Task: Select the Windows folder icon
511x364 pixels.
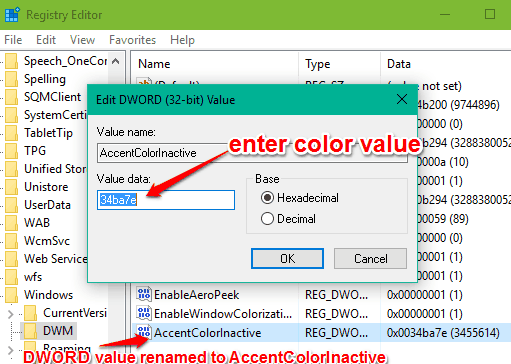Action: [12, 295]
